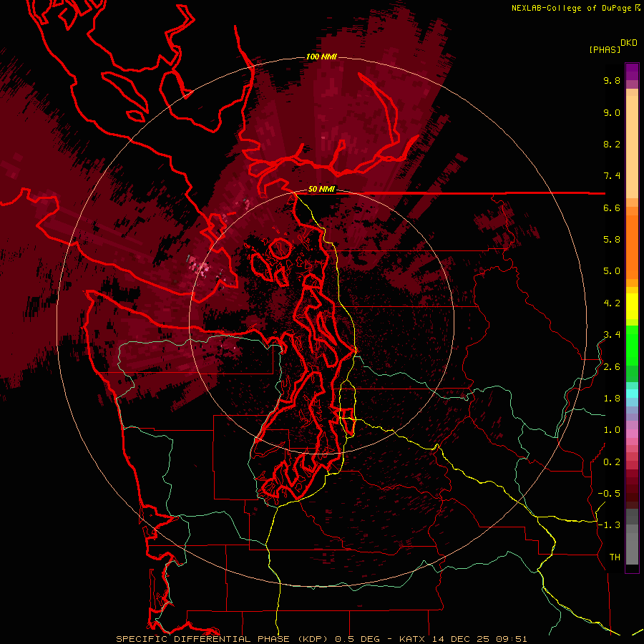This screenshot has height=644, width=644.
Task: Click the 5.0 value on color scale
Action: tap(612, 271)
